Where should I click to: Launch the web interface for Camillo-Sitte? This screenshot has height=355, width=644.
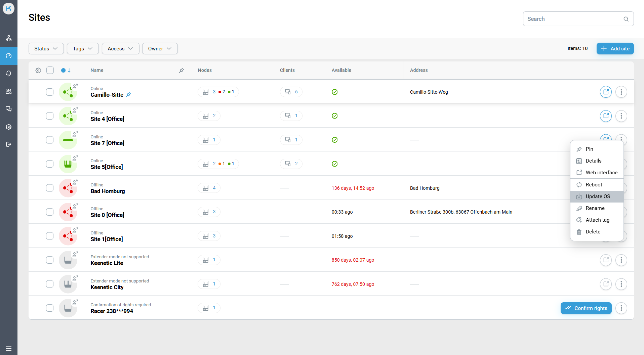click(606, 92)
